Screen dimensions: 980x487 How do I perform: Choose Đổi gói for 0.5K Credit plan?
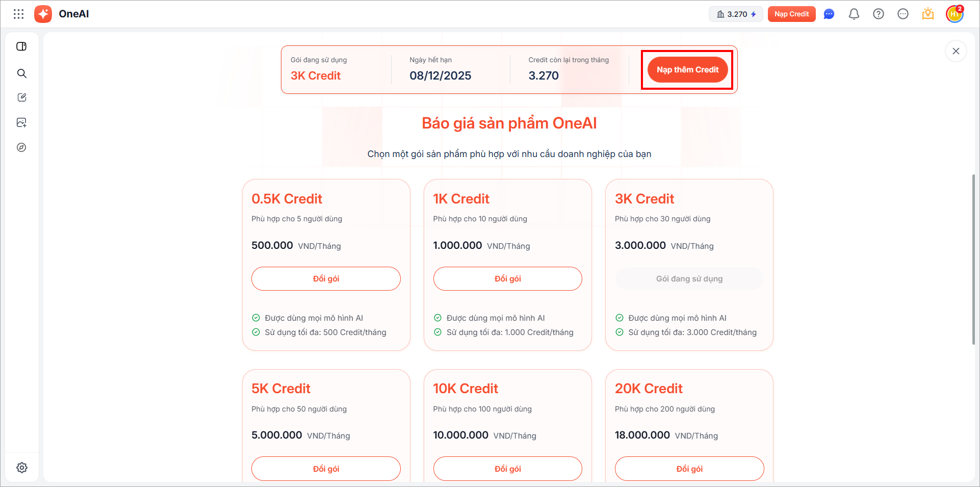coord(326,279)
